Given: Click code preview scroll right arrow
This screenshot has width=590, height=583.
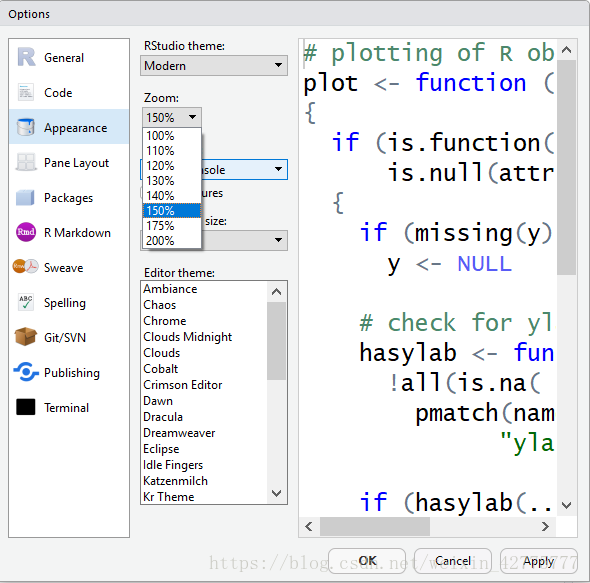Looking at the screenshot, I should click(x=545, y=526).
